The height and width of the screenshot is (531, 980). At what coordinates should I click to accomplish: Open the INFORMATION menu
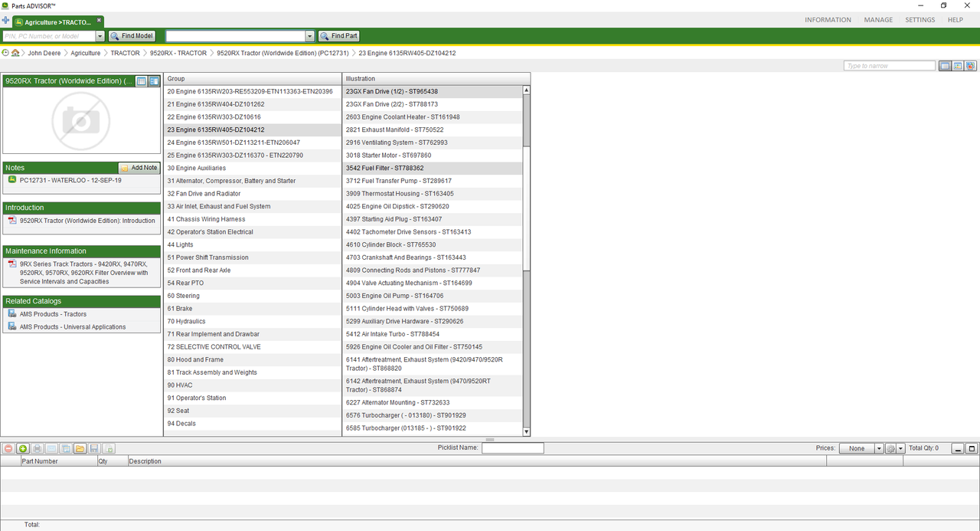coord(828,20)
